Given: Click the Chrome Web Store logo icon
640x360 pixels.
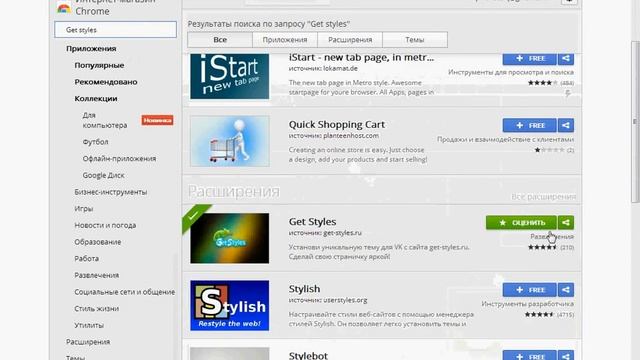Looking at the screenshot, I should (64, 7).
